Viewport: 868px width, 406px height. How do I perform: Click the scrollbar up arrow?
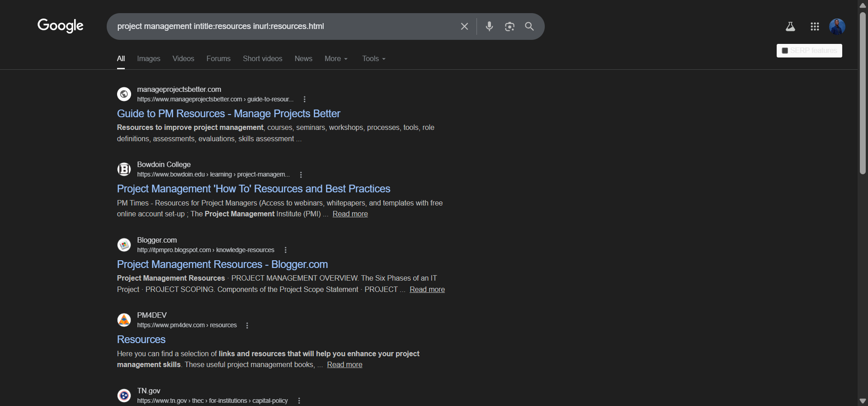tap(863, 5)
